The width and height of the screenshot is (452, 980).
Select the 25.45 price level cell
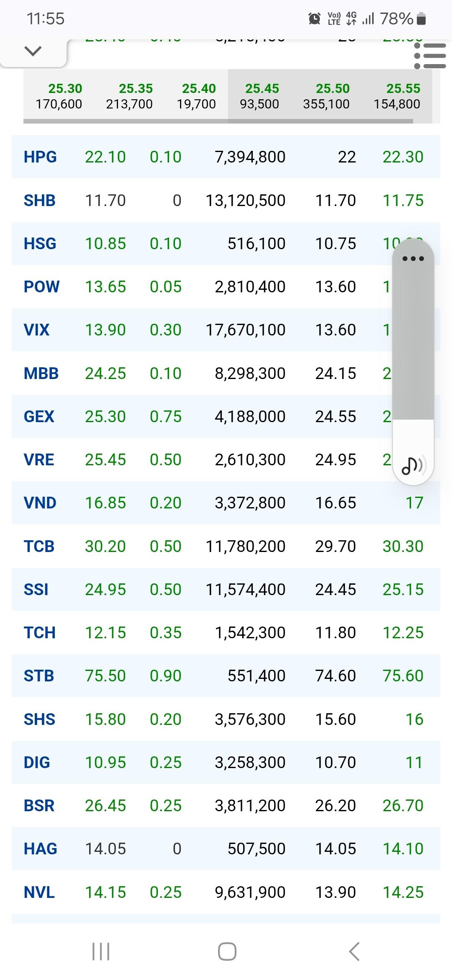[259, 96]
